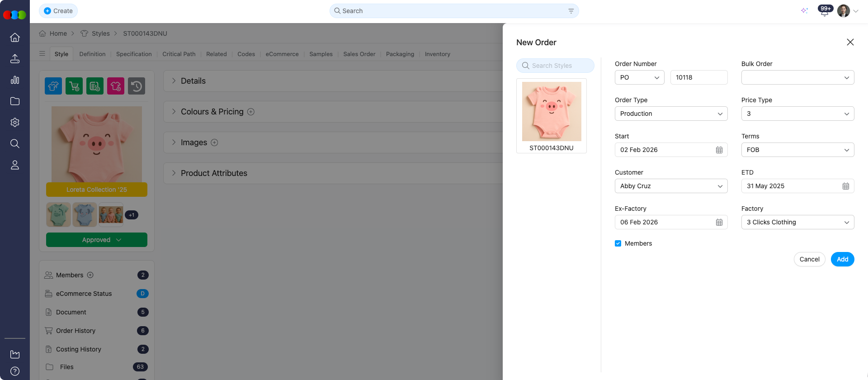The width and height of the screenshot is (868, 380).
Task: Switch to the eCommerce tab
Action: [x=282, y=54]
